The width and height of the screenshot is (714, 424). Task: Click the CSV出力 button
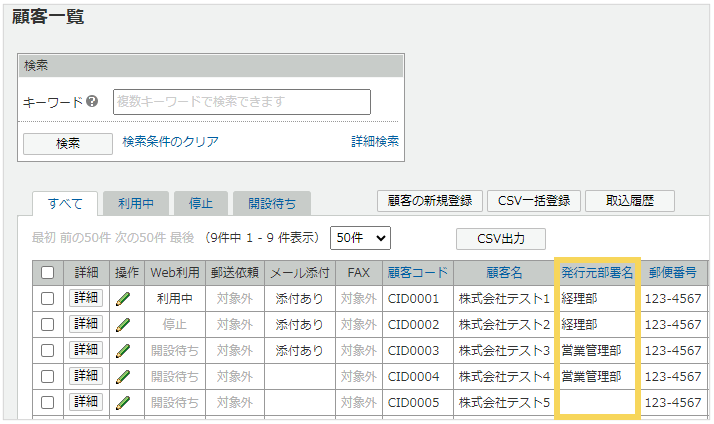[x=501, y=238]
